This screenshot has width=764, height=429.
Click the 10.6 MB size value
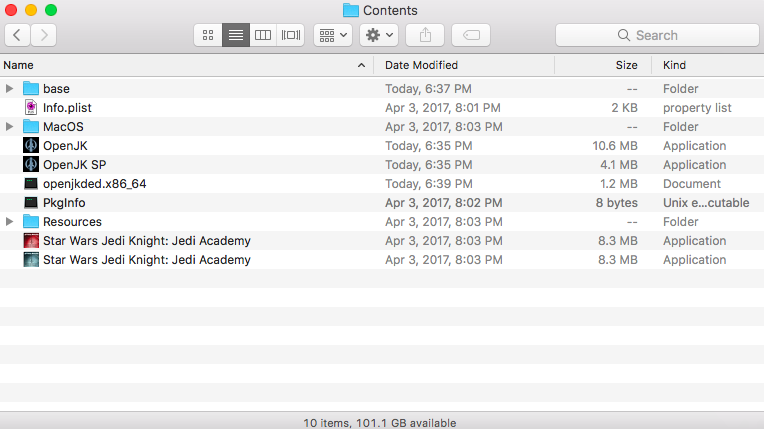click(615, 146)
